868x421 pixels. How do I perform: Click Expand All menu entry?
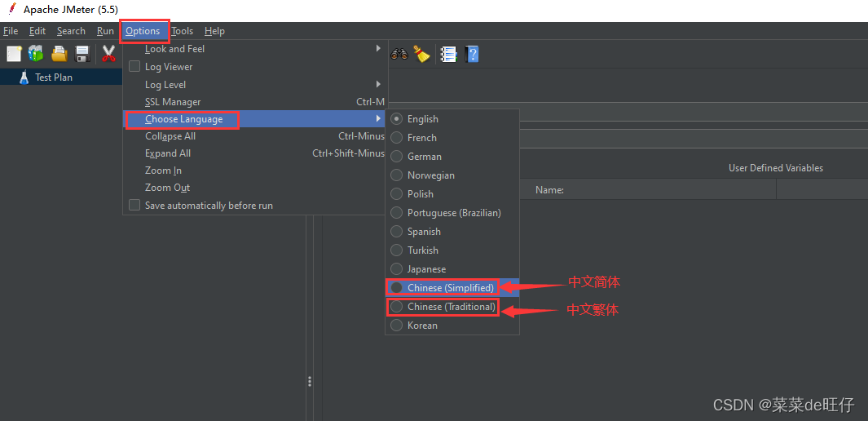coord(255,153)
